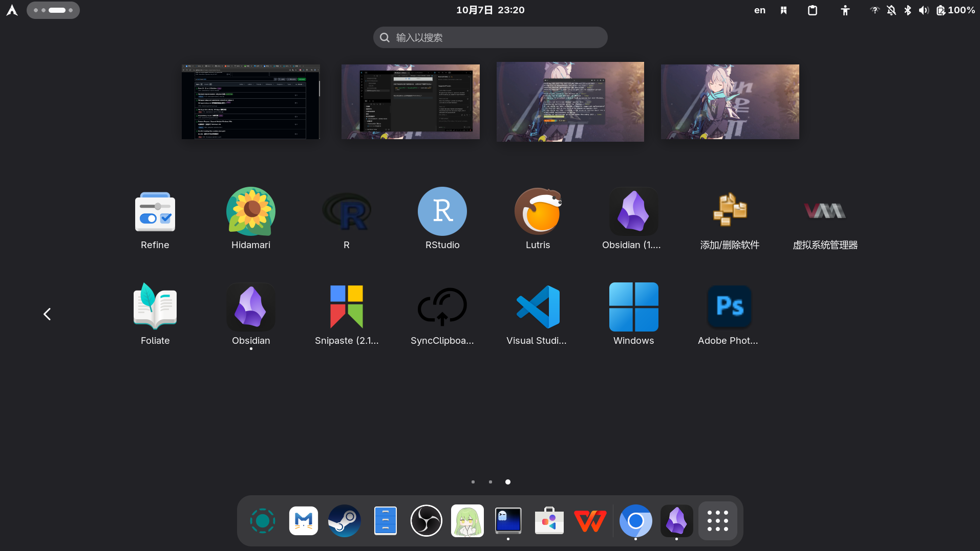980x551 pixels.
Task: Open SyncClipboard app
Action: click(442, 307)
